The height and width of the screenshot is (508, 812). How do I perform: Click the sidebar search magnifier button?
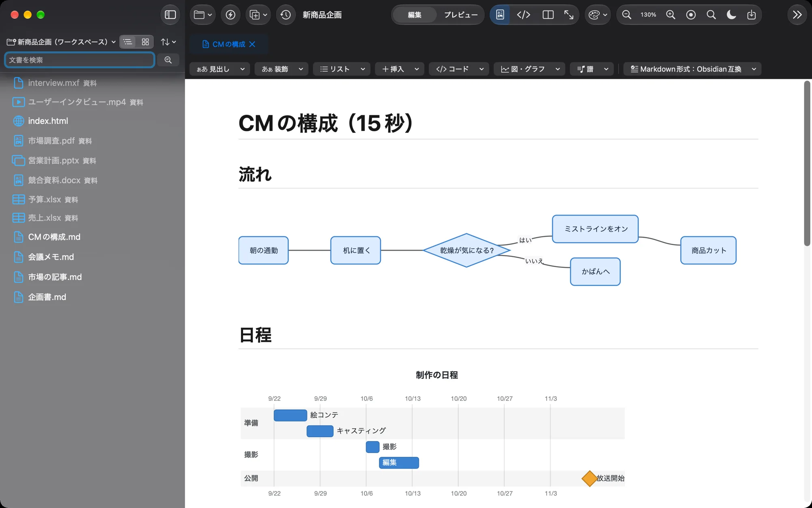point(168,60)
